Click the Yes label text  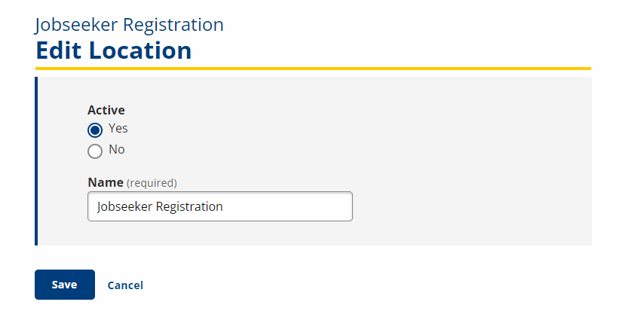pyautogui.click(x=118, y=129)
